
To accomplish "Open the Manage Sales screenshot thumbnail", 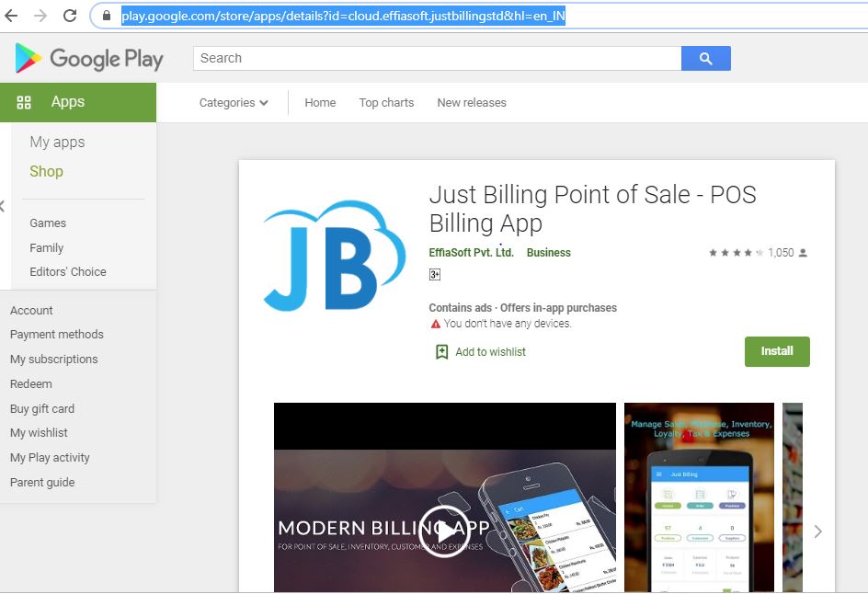I will 699,497.
